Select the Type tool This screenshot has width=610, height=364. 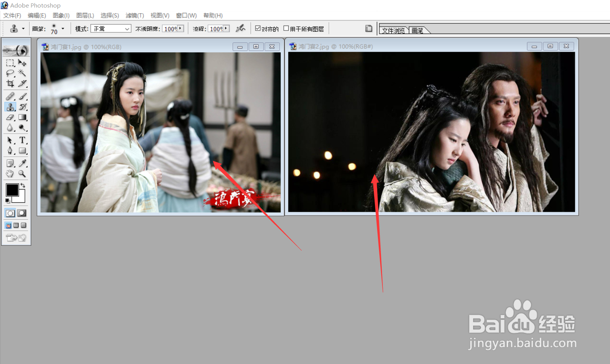tap(22, 140)
